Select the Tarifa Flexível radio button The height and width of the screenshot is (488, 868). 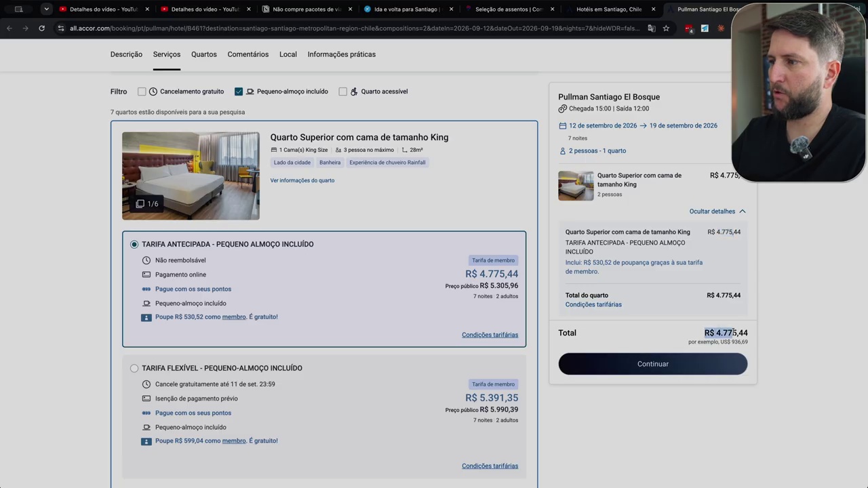pyautogui.click(x=134, y=368)
